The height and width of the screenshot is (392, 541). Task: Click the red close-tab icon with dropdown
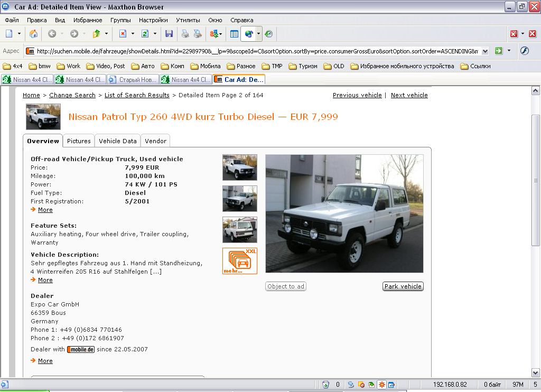[x=514, y=33]
